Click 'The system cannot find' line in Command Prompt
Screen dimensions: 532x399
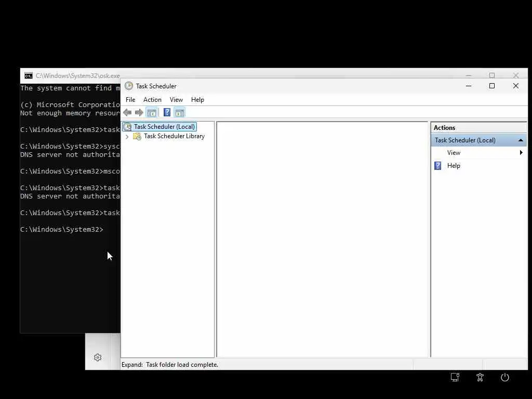pyautogui.click(x=70, y=88)
